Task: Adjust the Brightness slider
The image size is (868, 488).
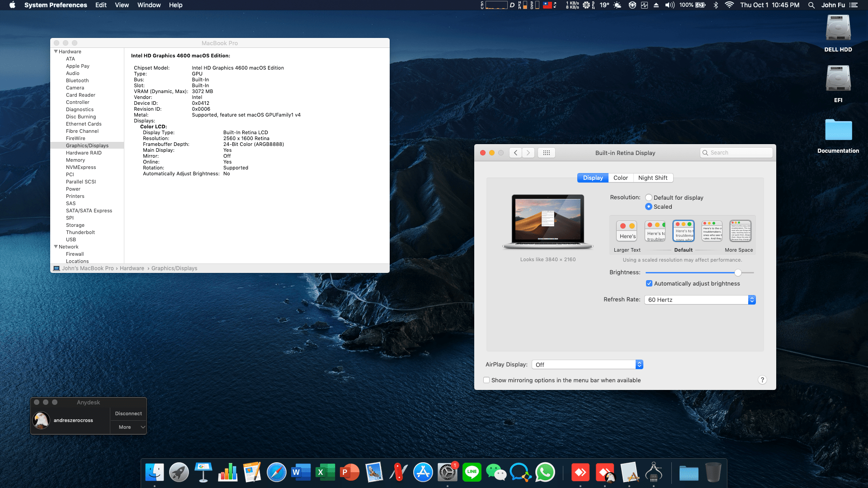Action: coord(738,272)
